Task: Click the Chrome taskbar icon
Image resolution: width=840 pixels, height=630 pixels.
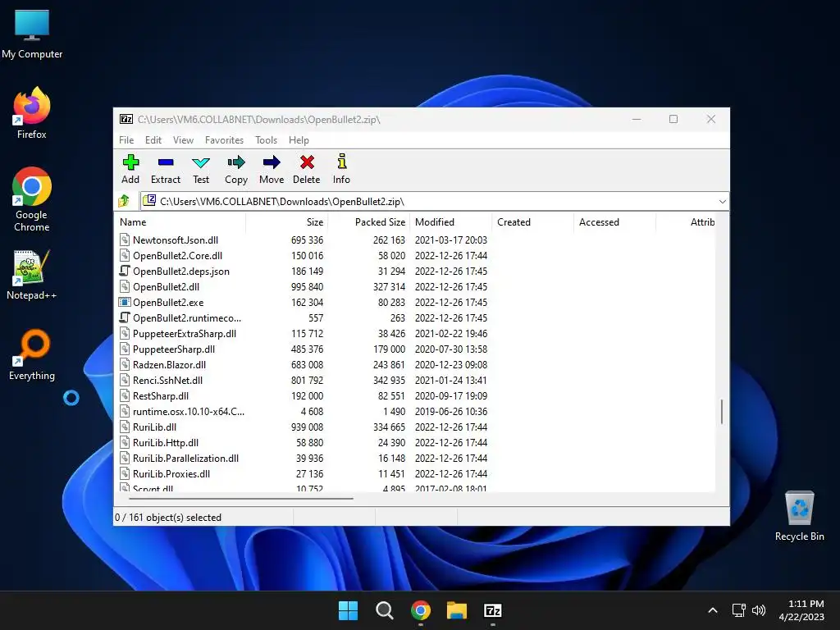Action: (x=421, y=610)
